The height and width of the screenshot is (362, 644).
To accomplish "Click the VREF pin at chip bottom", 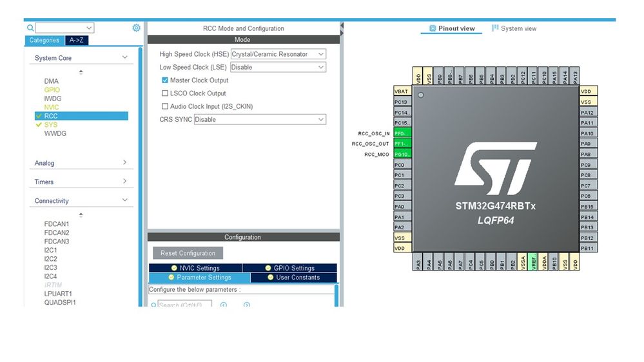I will click(532, 262).
